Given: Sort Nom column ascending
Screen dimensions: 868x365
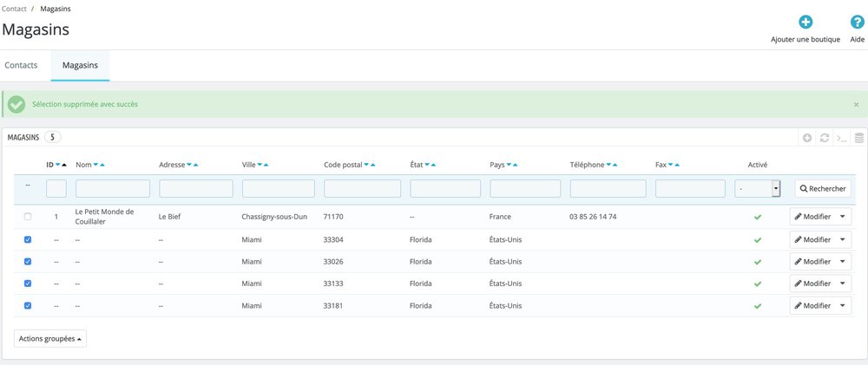Looking at the screenshot, I should tap(102, 165).
